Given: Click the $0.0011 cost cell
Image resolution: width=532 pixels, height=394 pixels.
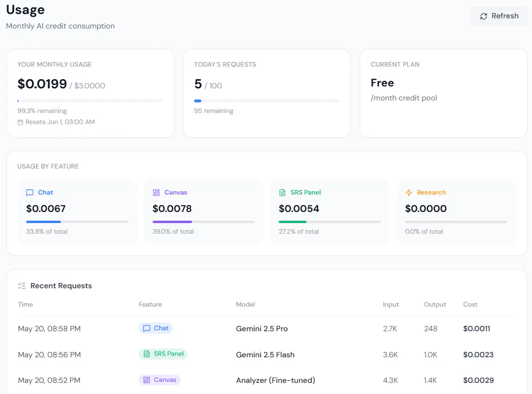Looking at the screenshot, I should (x=476, y=328).
